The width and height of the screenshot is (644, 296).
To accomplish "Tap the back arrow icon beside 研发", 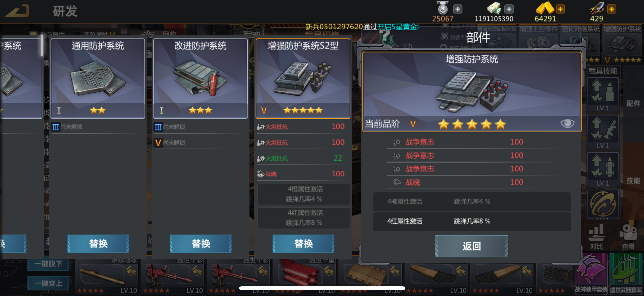I will (x=17, y=11).
